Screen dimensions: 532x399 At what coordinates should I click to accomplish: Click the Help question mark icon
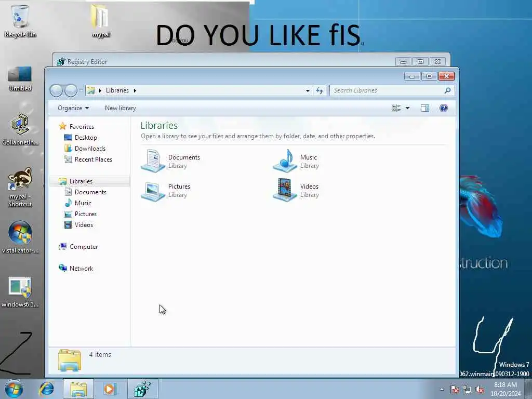(x=444, y=108)
